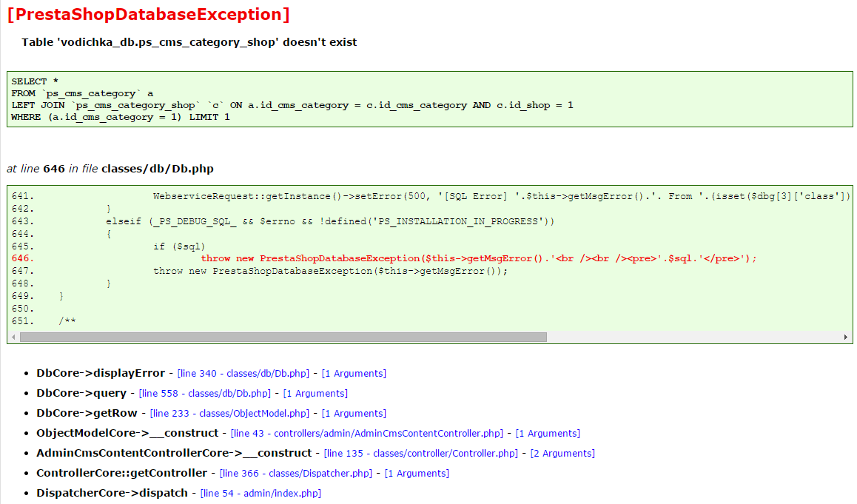The height and width of the screenshot is (504, 857).
Task: Click the ObjectModelCore->__construct stack entry name
Action: point(127,434)
